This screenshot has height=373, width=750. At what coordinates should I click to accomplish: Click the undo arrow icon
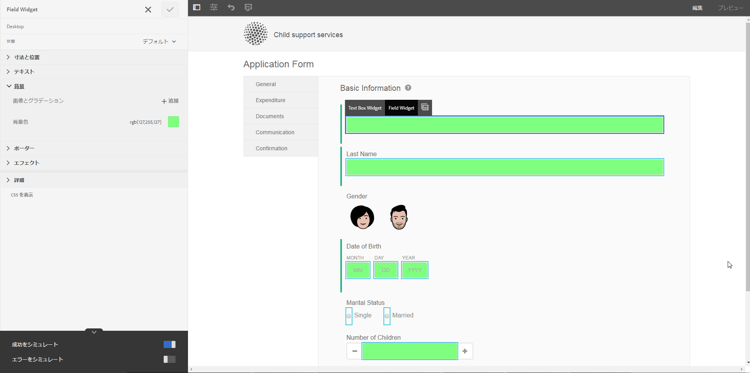click(x=231, y=7)
